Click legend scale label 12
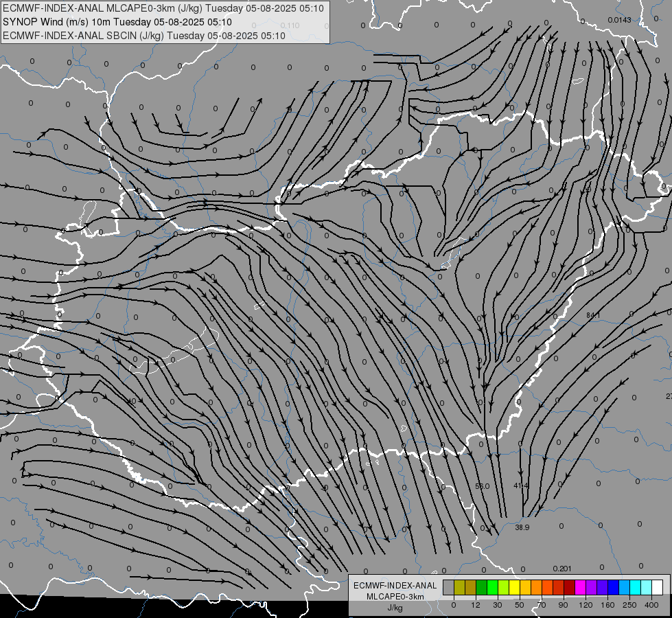The width and height of the screenshot is (672, 618). [476, 605]
